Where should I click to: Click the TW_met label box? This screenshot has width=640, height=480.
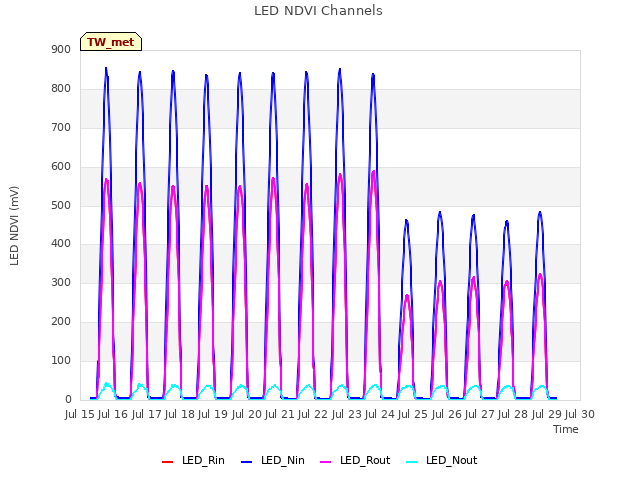[111, 42]
